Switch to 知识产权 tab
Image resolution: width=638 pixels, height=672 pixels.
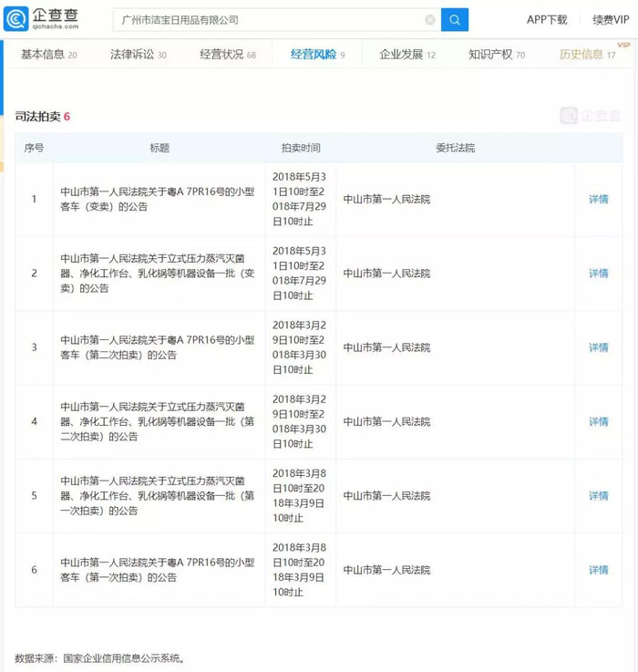tap(497, 55)
